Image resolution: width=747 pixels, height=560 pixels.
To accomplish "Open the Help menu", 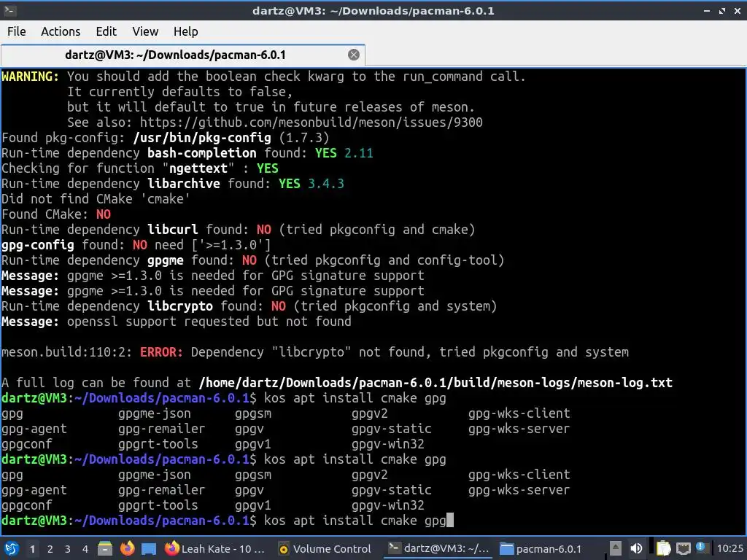I will point(185,31).
